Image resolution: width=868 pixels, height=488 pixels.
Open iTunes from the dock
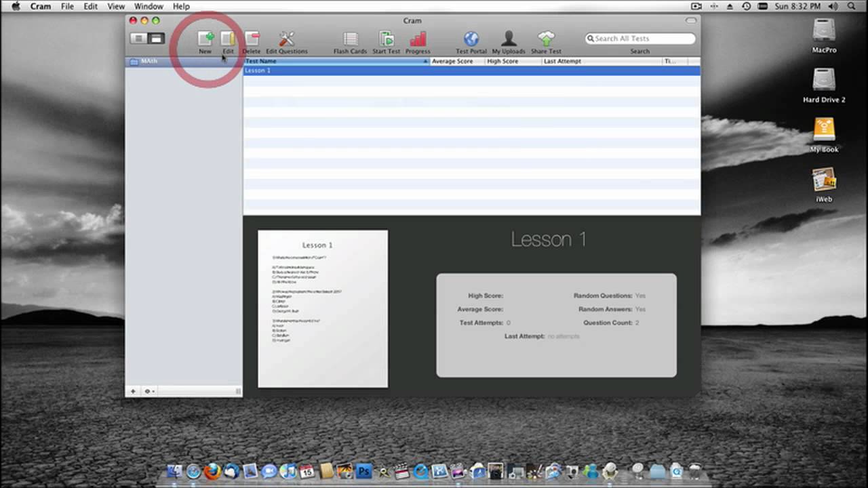click(x=288, y=471)
